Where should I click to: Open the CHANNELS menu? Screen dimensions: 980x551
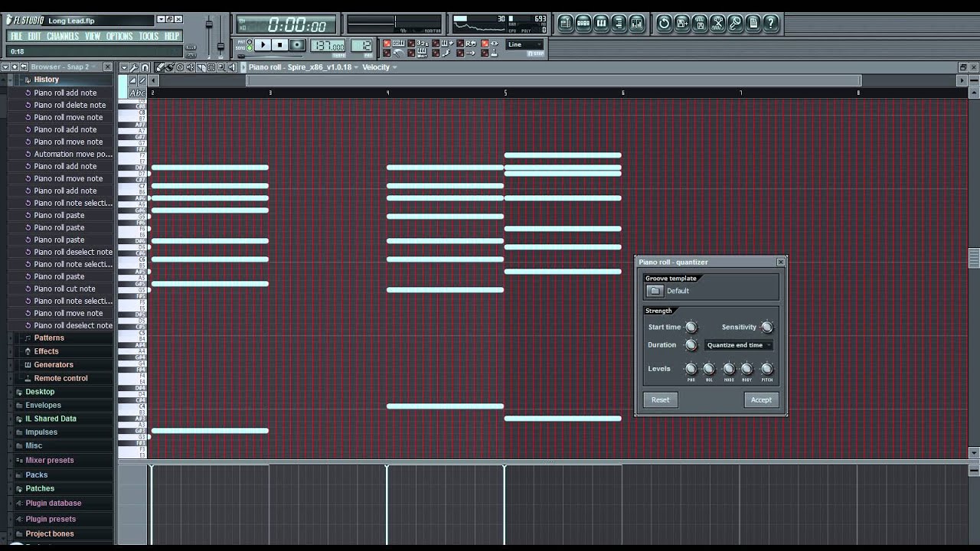click(63, 36)
